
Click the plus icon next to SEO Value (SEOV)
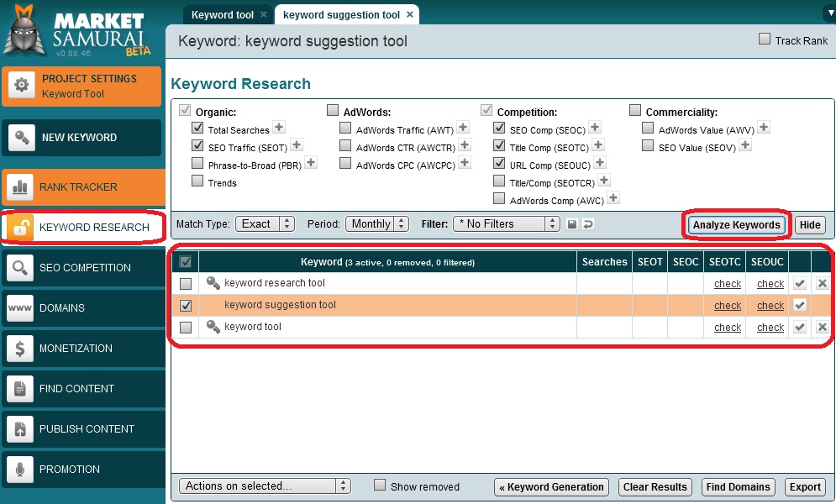click(x=745, y=144)
